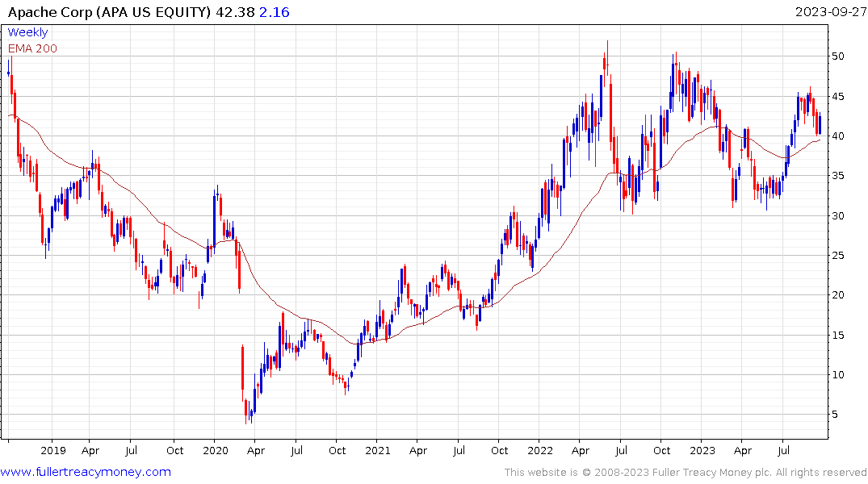Click the 2019 time axis label
This screenshot has width=868, height=484.
(53, 451)
